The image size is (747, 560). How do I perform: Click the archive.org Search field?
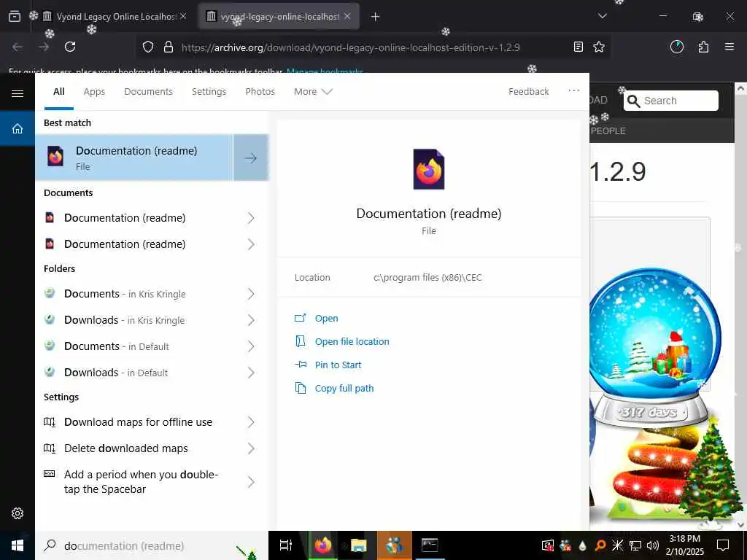click(x=671, y=101)
